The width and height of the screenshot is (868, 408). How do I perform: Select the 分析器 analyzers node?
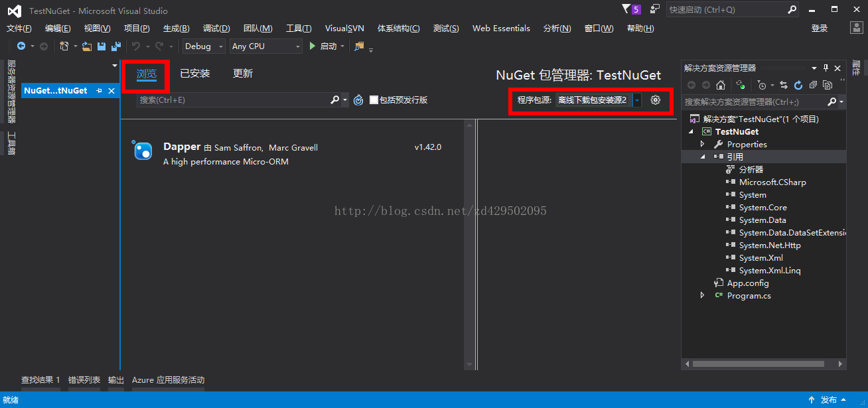pos(751,169)
